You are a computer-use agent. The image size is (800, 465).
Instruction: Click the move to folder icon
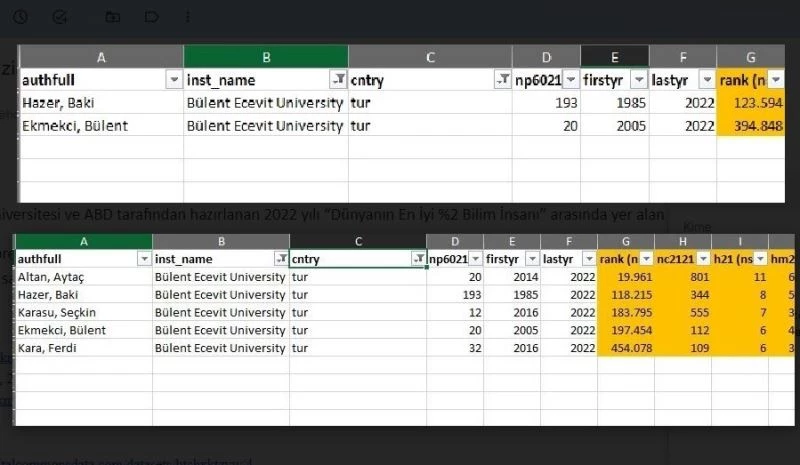coord(113,17)
